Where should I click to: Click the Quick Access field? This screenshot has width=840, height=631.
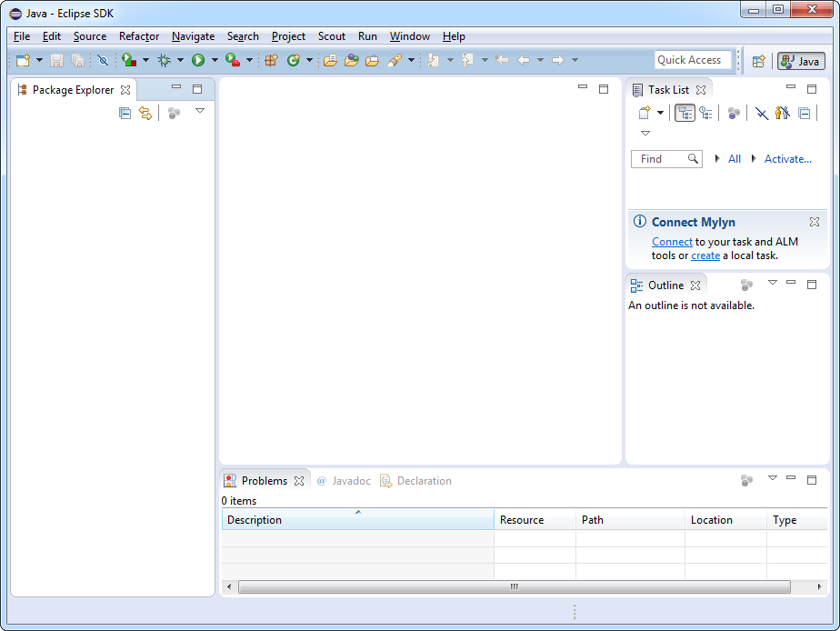coord(694,60)
